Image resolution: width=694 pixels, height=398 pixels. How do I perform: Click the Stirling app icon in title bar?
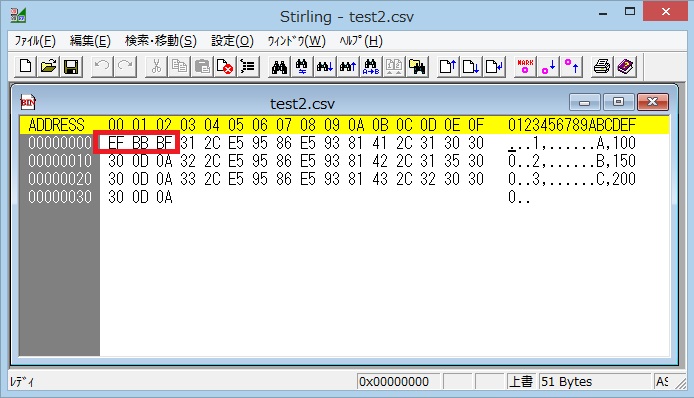18,15
